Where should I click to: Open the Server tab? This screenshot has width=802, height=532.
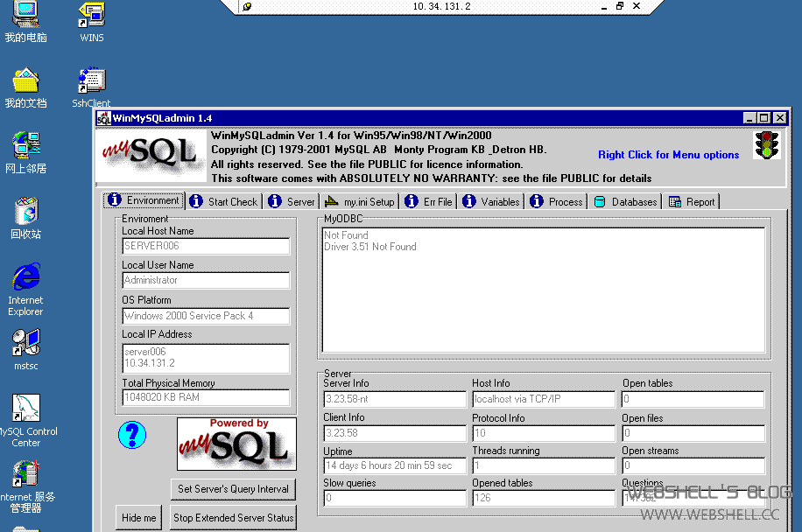[x=292, y=202]
